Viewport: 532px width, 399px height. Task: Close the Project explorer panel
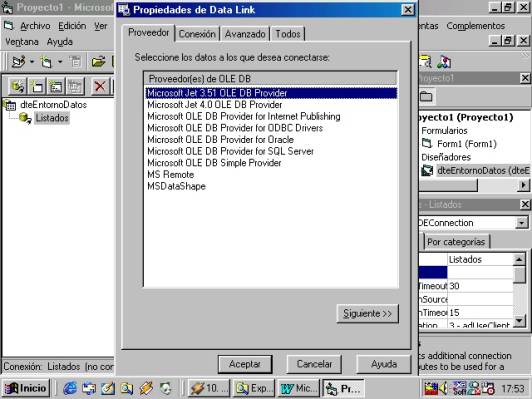(x=525, y=78)
